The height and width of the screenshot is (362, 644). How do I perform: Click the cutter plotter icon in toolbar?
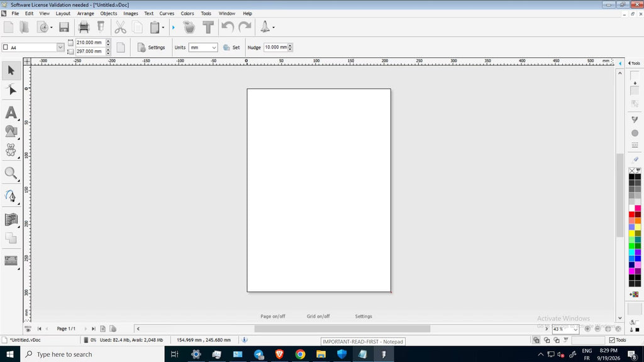point(101,28)
